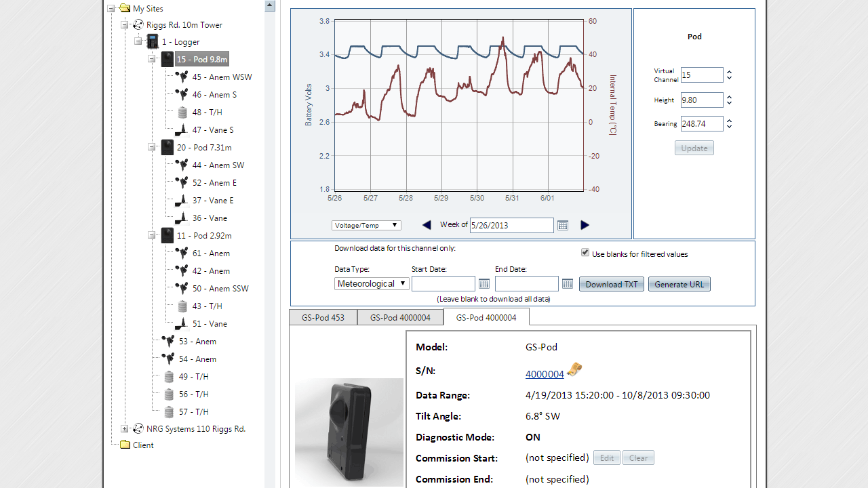The width and height of the screenshot is (868, 488).
Task: Open the Start Date calendar icon
Action: [x=484, y=284]
